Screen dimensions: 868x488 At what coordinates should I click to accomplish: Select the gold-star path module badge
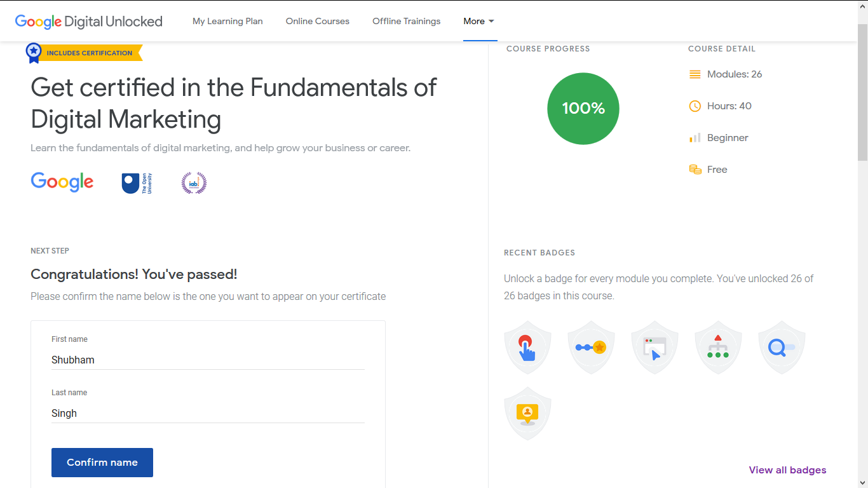click(591, 347)
